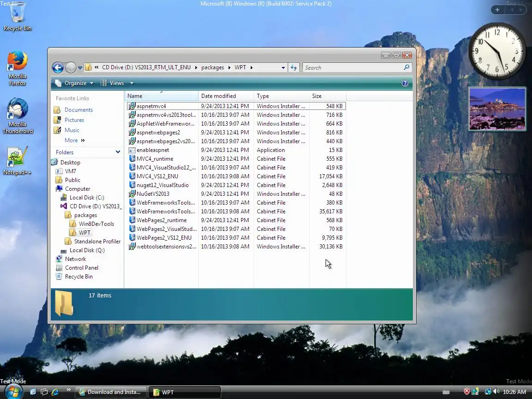Click the magnifier icon in the search box
Image resolution: width=532 pixels, height=399 pixels.
click(406, 67)
